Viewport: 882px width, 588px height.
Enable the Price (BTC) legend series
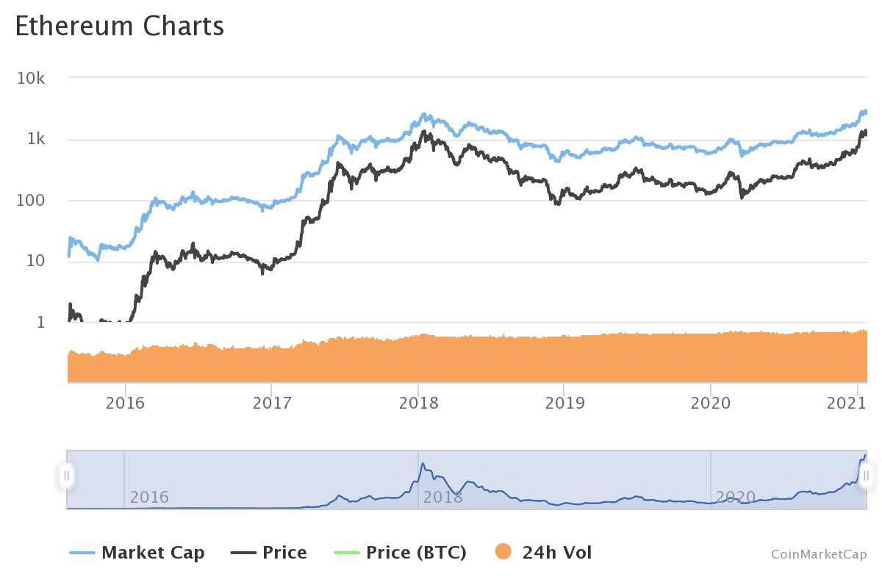(416, 552)
